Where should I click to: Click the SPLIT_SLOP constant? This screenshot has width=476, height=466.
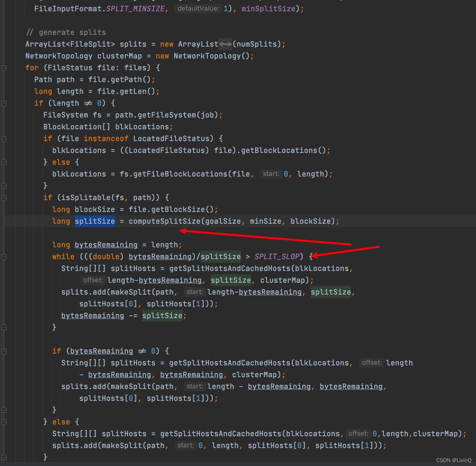coord(277,257)
